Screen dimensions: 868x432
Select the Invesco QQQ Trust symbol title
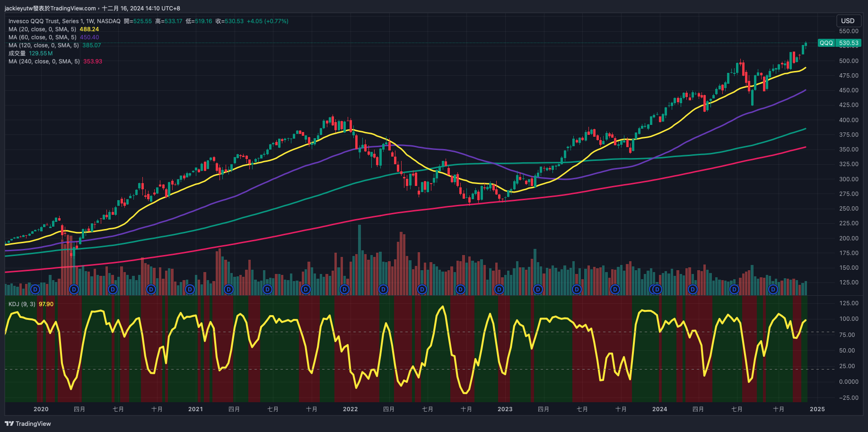(x=64, y=21)
